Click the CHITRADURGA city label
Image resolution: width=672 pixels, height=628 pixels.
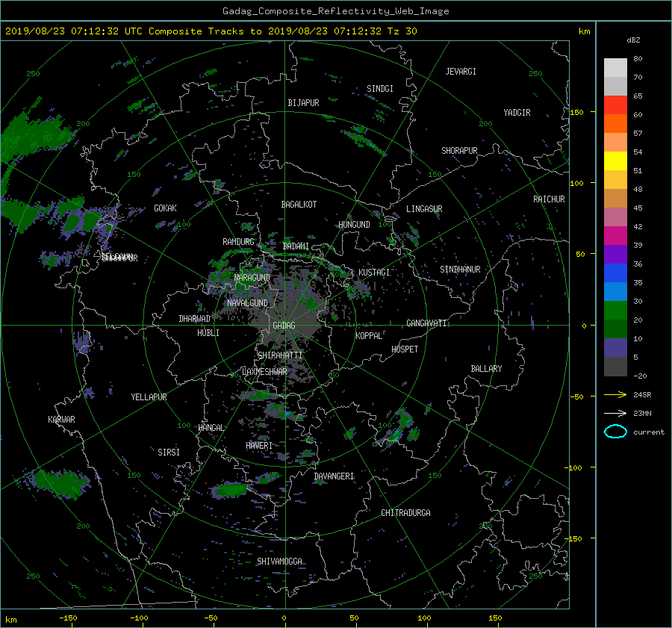click(x=405, y=513)
